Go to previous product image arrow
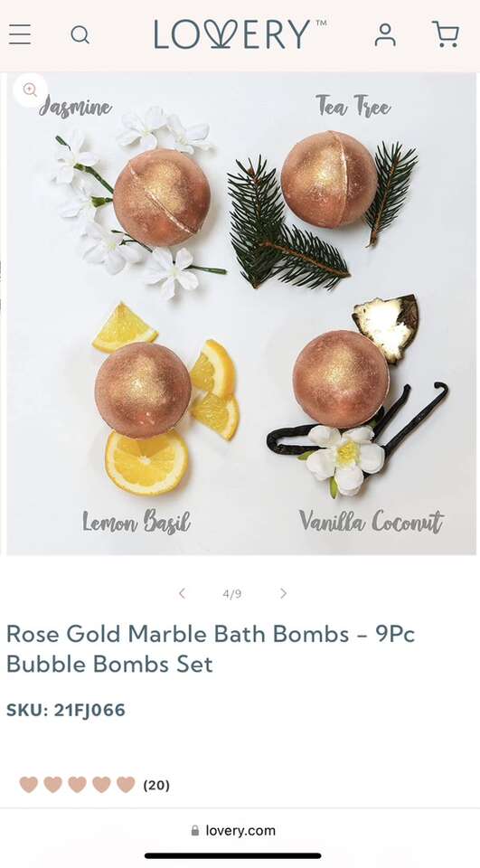 [182, 593]
